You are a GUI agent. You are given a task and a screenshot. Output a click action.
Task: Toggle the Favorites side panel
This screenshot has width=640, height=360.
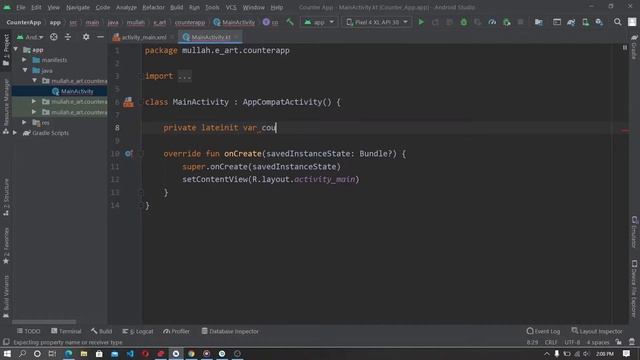pos(6,246)
